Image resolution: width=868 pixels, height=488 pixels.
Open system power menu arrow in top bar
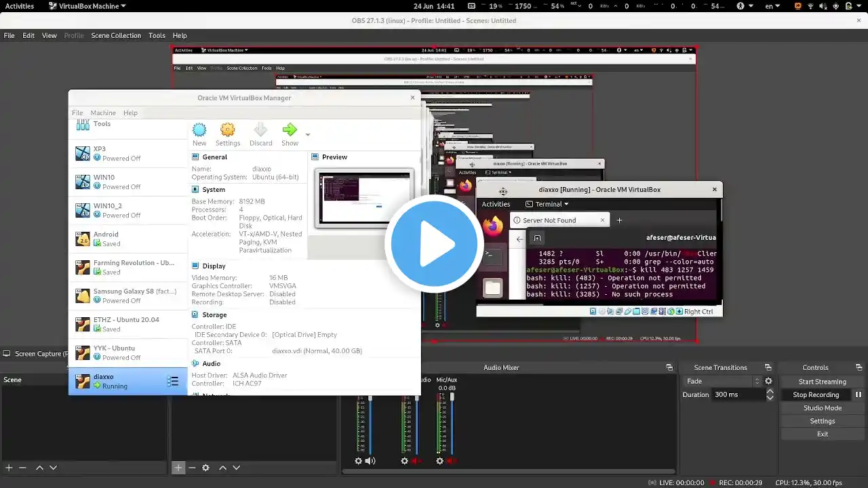[x=858, y=6]
